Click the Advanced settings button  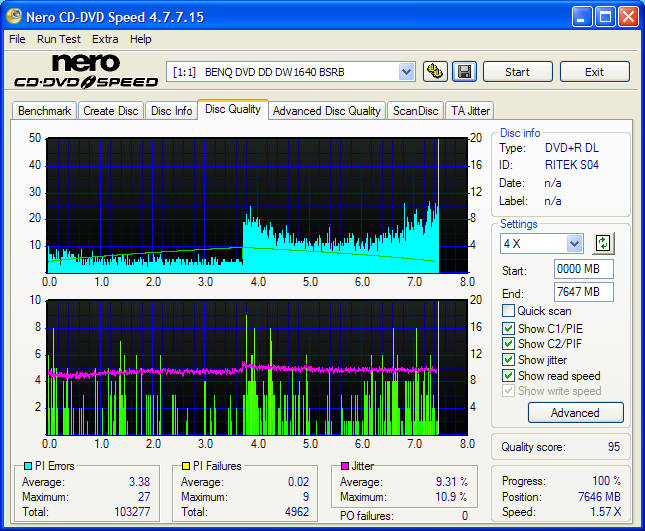coord(574,413)
